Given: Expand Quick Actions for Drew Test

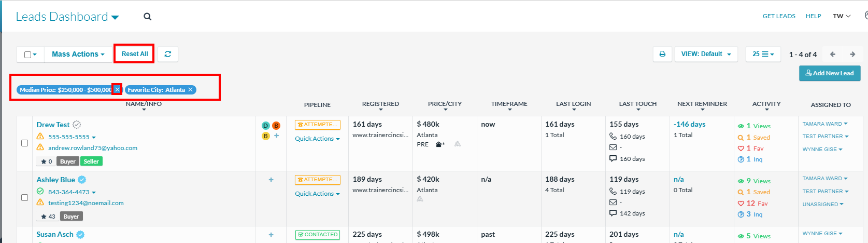Looking at the screenshot, I should point(317,139).
